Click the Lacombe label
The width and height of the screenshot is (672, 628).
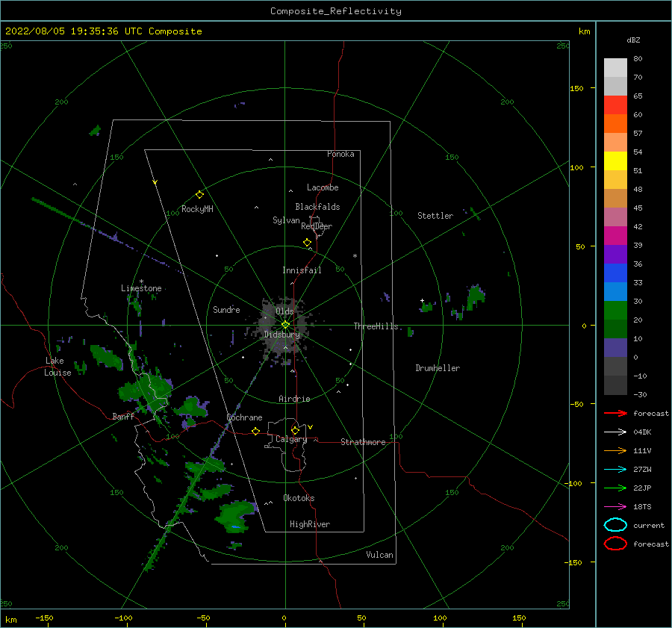323,187
